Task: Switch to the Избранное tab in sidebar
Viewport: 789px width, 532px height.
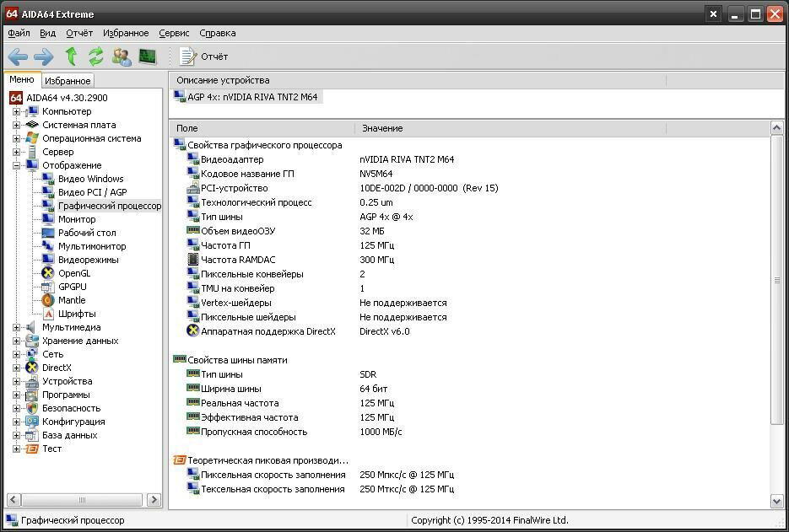Action: 68,80
